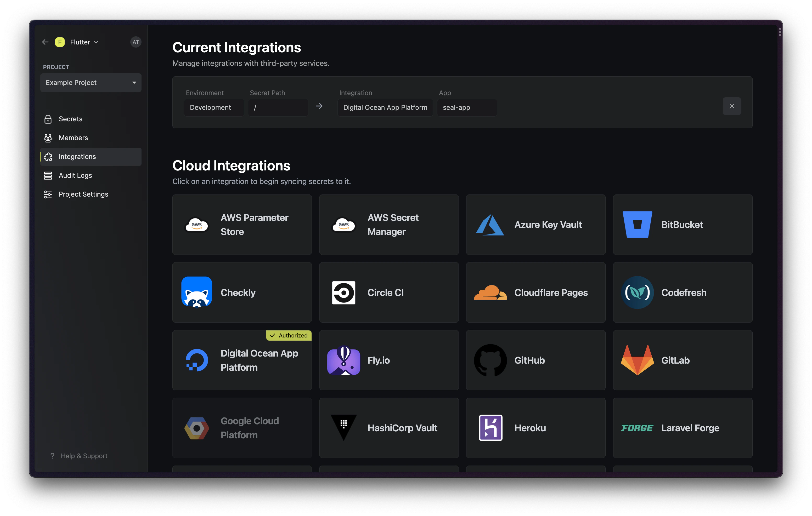The image size is (812, 516).
Task: Click the Integrations puzzle icon
Action: point(48,157)
